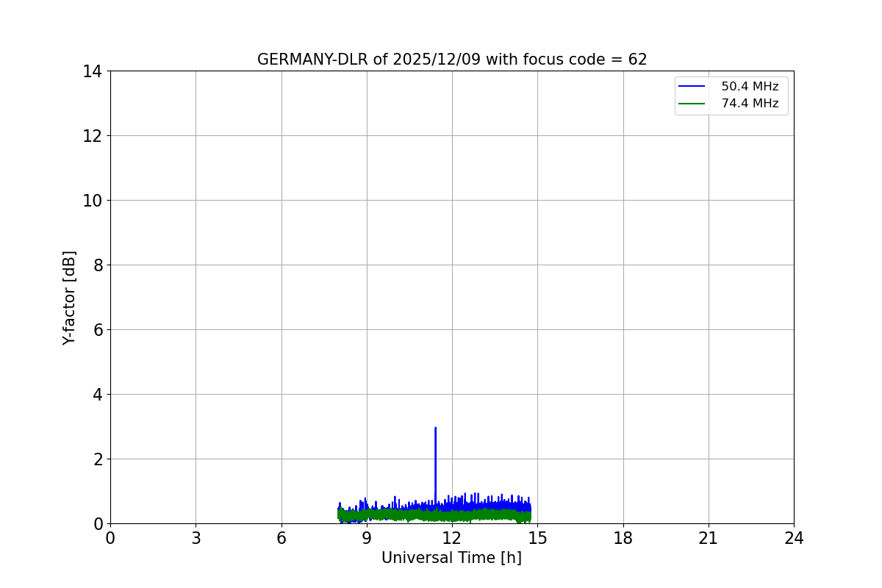The image size is (882, 588).
Task: Click x-axis tick label 9
Action: click(x=367, y=538)
